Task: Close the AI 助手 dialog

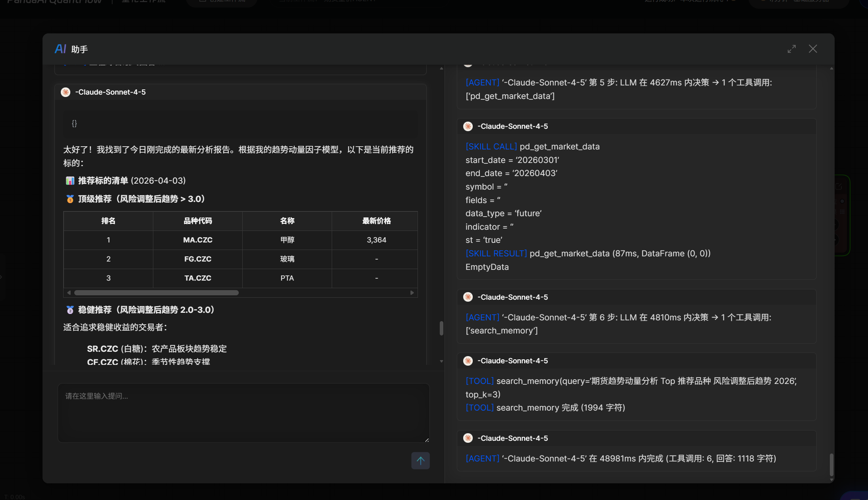Action: pos(813,49)
